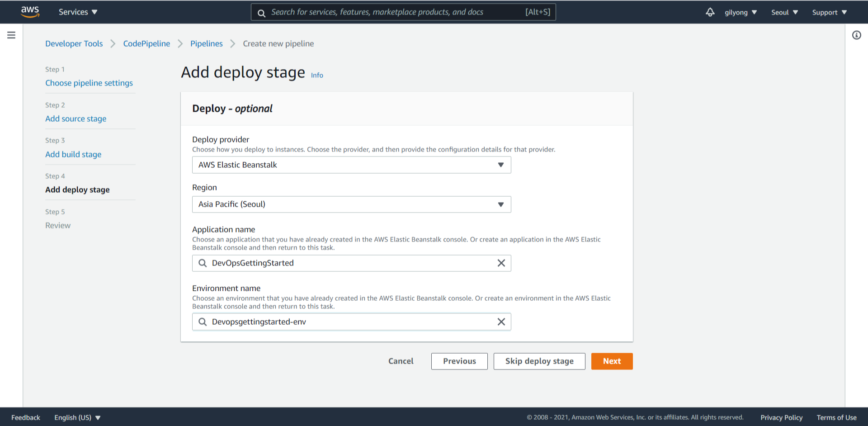Image resolution: width=868 pixels, height=426 pixels.
Task: Toggle the hamburger side navigation menu
Action: tap(11, 35)
